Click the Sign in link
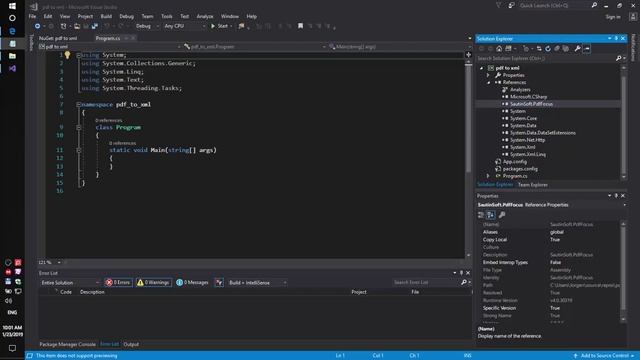The image size is (640, 360). point(613,17)
